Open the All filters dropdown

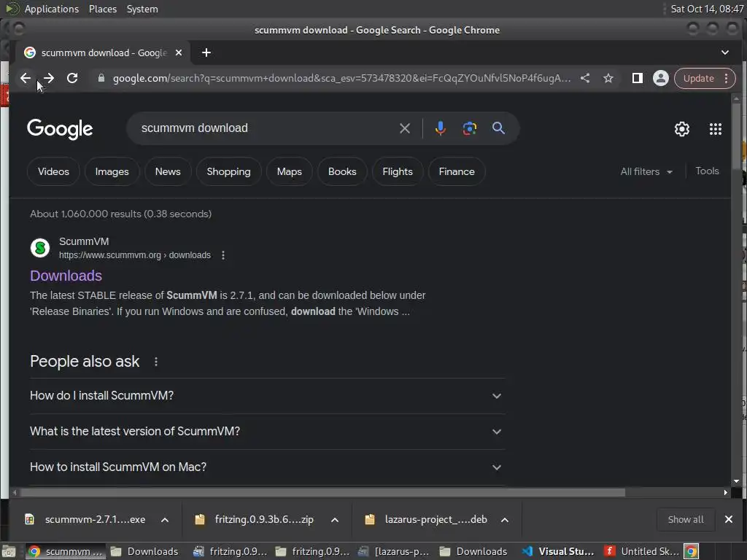point(646,171)
